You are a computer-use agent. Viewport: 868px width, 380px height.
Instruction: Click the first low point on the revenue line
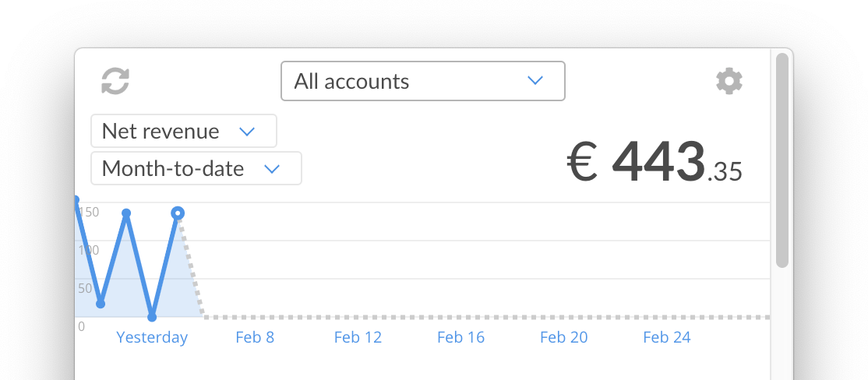101,304
